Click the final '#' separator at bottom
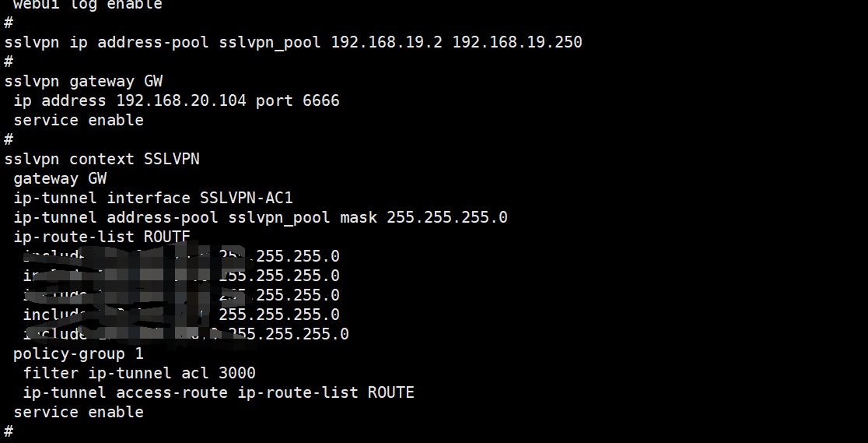 (9, 431)
